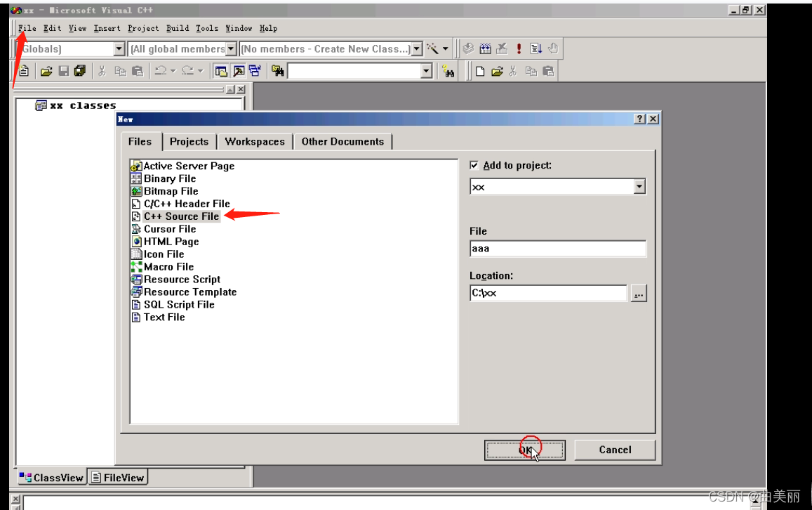Click the red exclamation Execute Program icon
The height and width of the screenshot is (510, 812).
point(519,48)
